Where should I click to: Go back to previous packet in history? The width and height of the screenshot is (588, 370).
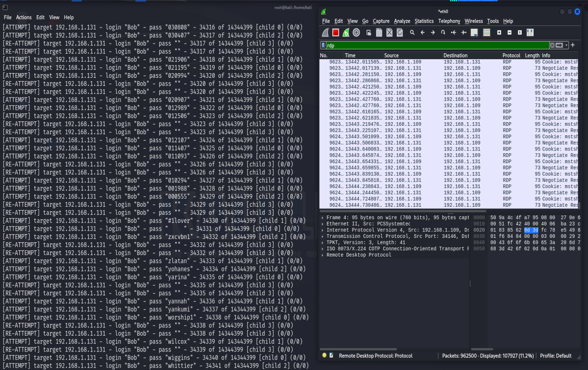coord(422,33)
